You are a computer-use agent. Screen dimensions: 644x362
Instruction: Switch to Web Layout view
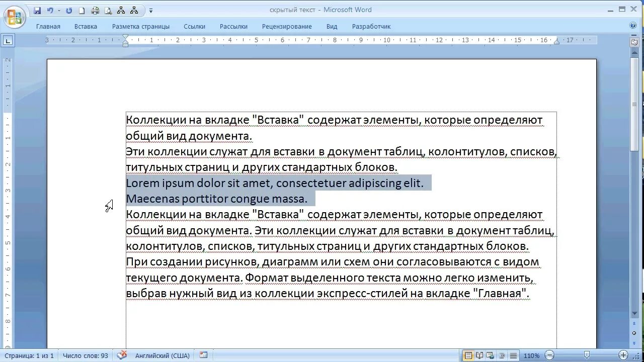click(490, 355)
